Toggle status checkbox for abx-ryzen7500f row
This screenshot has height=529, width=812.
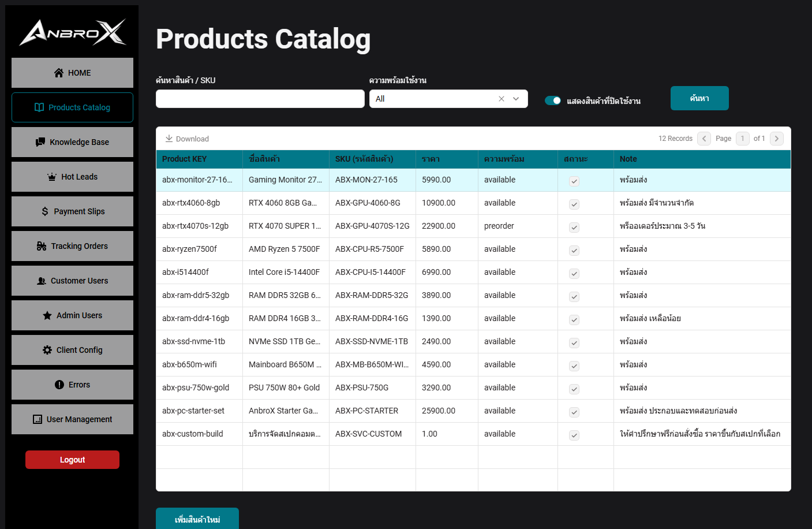pos(574,250)
